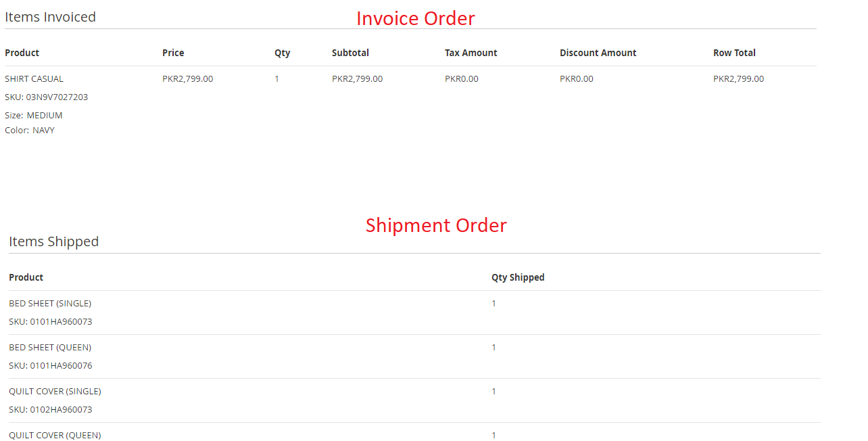Viewport: 868px width, 441px height.
Task: Select the BED SHEET (SINGLE) product row
Action: [50, 303]
